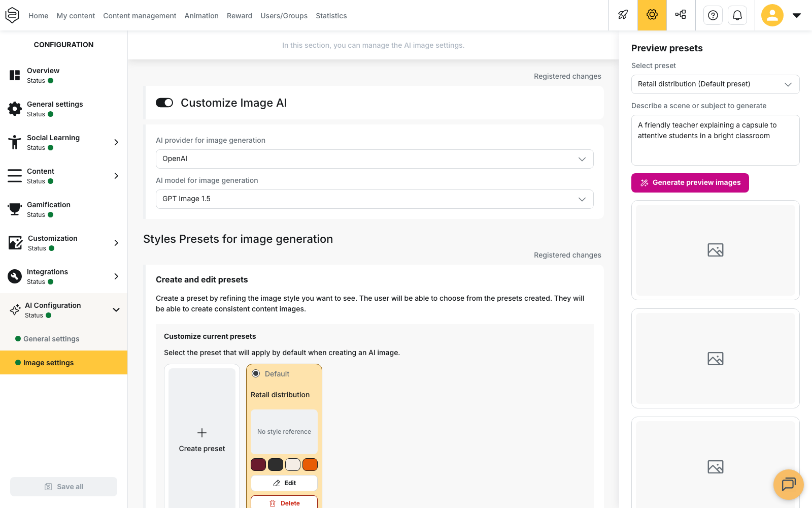Viewport: 812px width, 508px height.
Task: Click the platform logo icon
Action: (12, 15)
